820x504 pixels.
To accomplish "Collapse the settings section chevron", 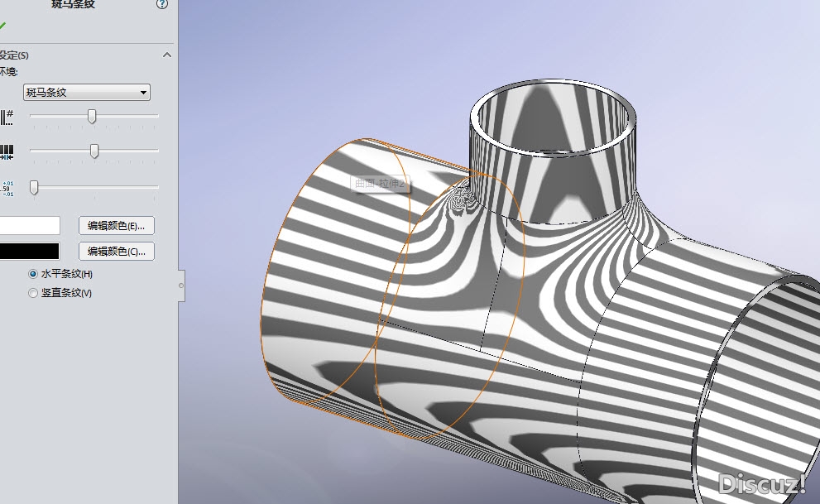I will 167,55.
